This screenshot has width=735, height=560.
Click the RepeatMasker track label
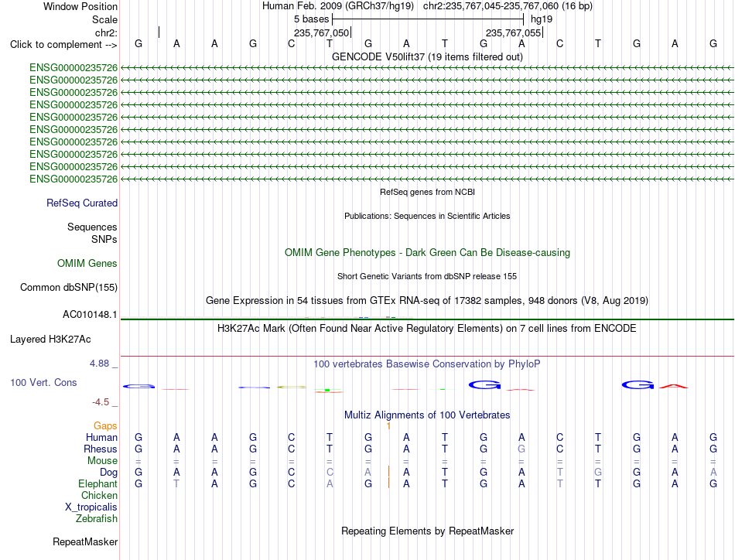click(x=85, y=541)
